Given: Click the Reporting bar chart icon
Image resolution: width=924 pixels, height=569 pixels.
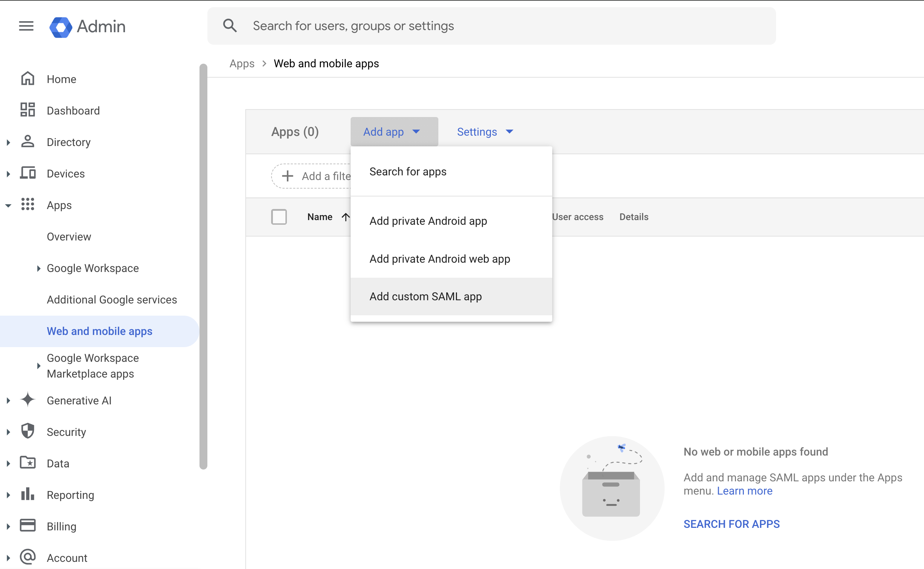Looking at the screenshot, I should (x=28, y=494).
